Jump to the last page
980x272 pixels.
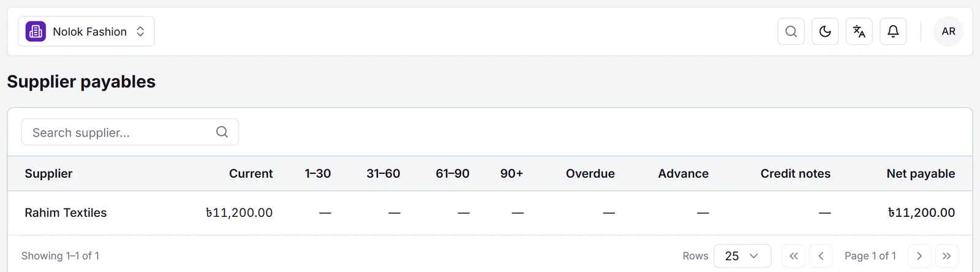pyautogui.click(x=947, y=255)
